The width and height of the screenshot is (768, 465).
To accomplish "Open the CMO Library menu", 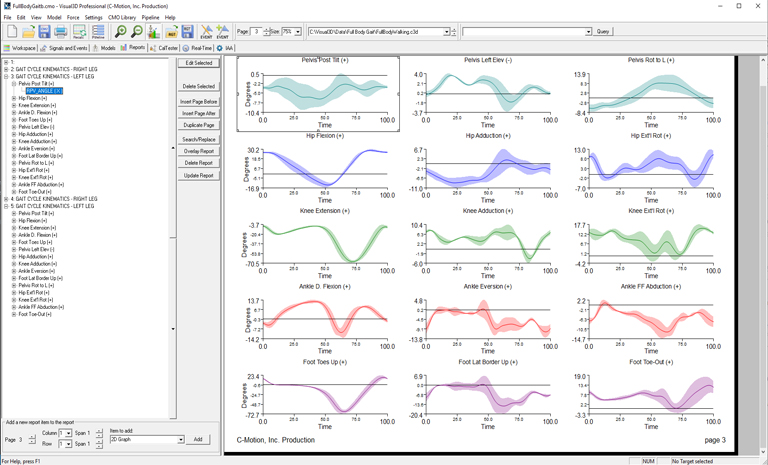I will click(122, 17).
